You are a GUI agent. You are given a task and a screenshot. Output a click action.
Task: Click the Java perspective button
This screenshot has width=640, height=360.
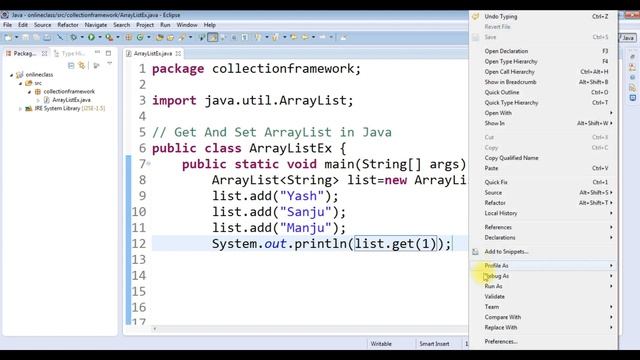pos(628,38)
